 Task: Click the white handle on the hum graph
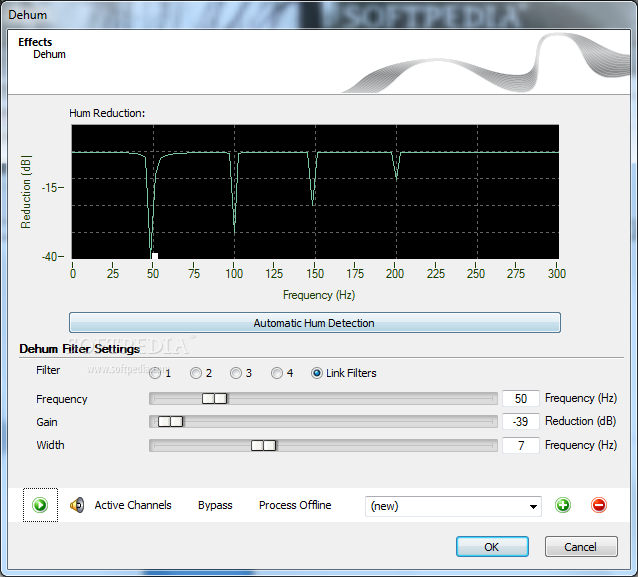[x=155, y=256]
